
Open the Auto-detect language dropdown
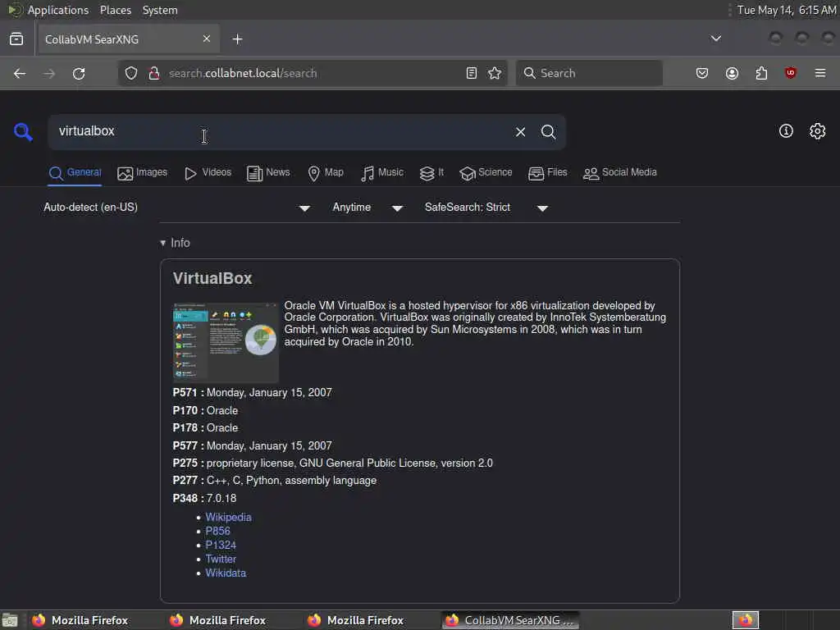177,208
